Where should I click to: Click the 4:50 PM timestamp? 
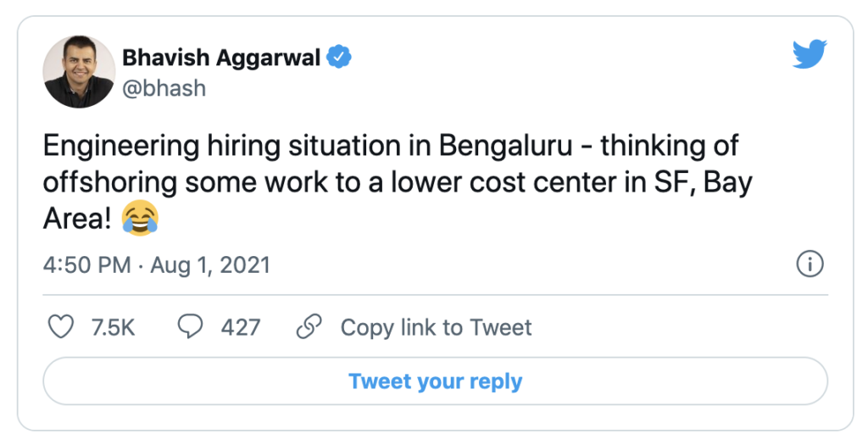tap(86, 265)
